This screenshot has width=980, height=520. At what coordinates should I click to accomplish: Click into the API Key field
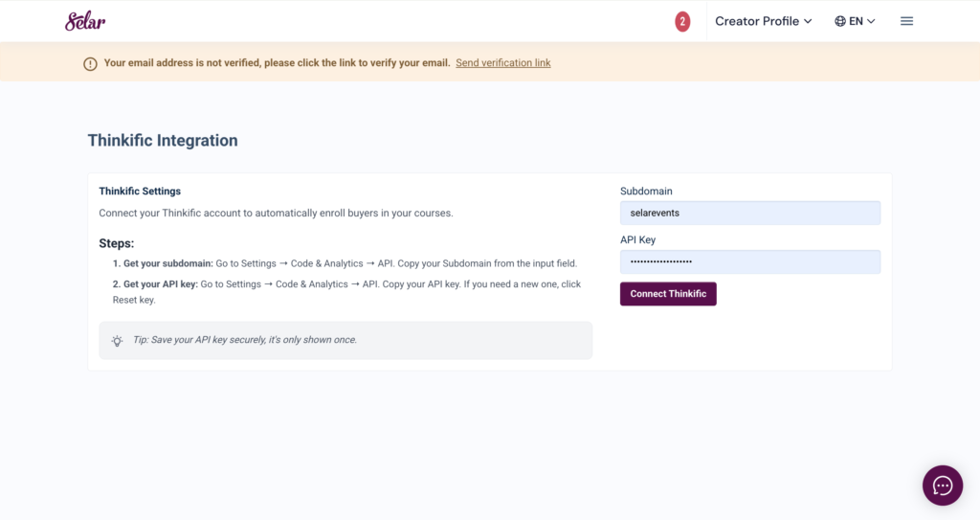(749, 261)
